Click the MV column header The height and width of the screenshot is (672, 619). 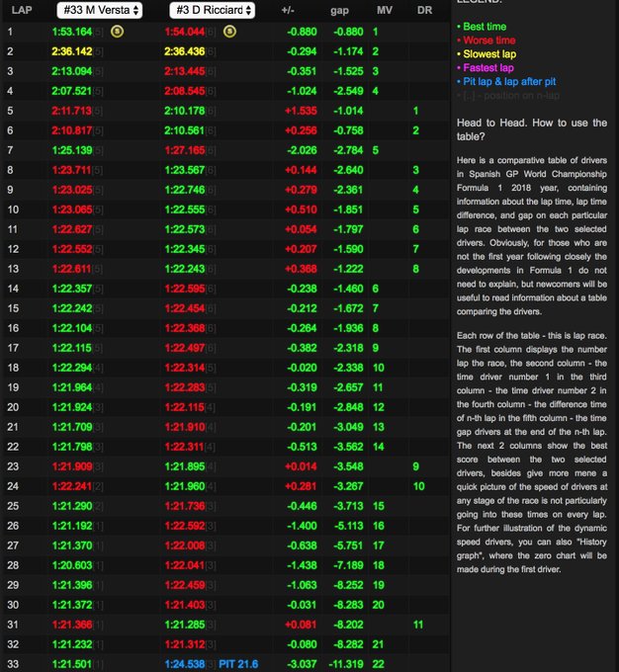click(x=385, y=10)
